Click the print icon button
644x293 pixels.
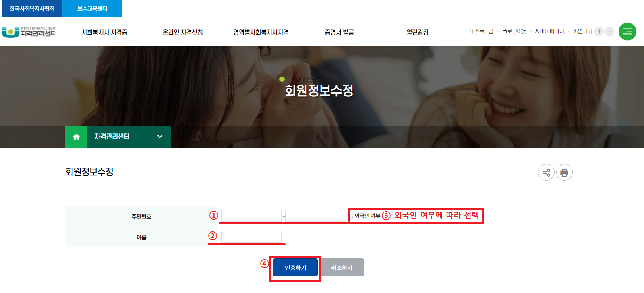[x=564, y=172]
